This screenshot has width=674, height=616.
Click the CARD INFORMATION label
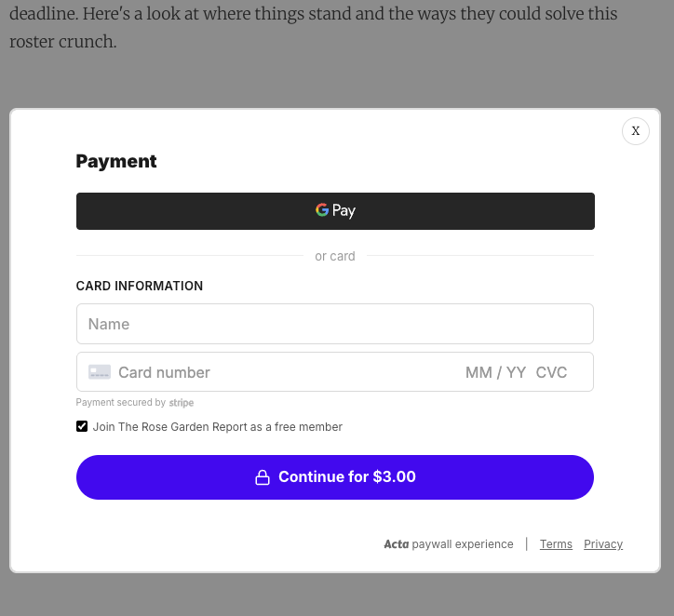140,286
